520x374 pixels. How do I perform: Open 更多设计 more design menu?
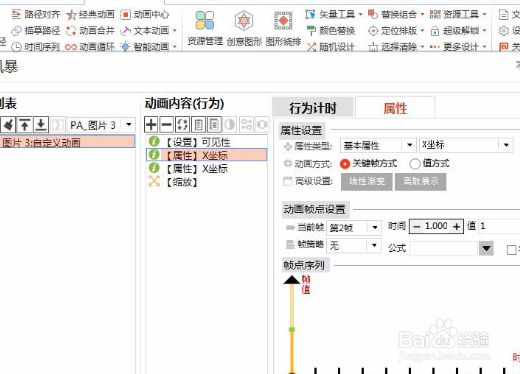click(458, 47)
